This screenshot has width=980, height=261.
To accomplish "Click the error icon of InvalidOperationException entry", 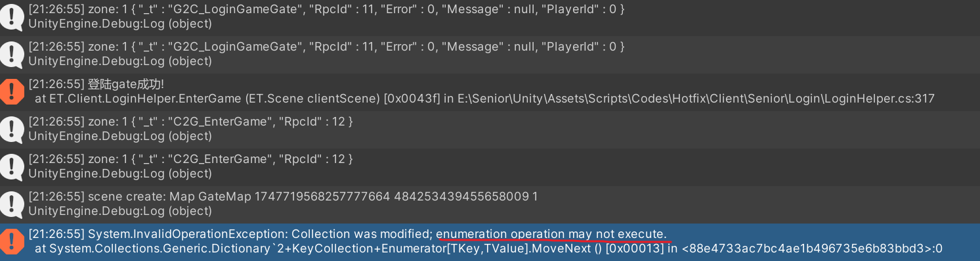I will [x=12, y=241].
